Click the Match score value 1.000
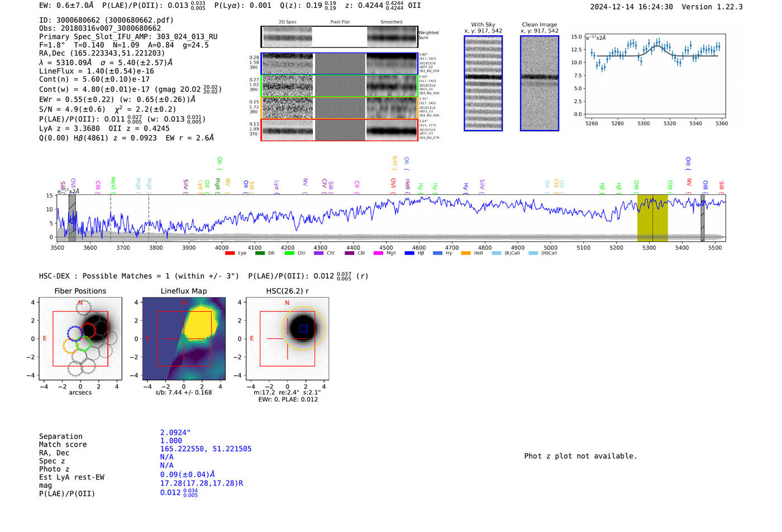This screenshot has width=782, height=532. pyautogui.click(x=171, y=440)
